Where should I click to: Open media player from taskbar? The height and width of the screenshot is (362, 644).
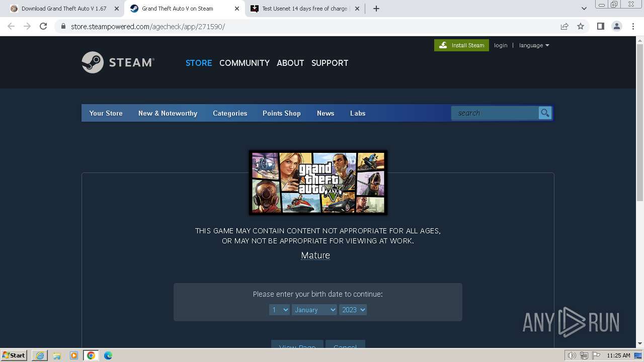click(74, 355)
